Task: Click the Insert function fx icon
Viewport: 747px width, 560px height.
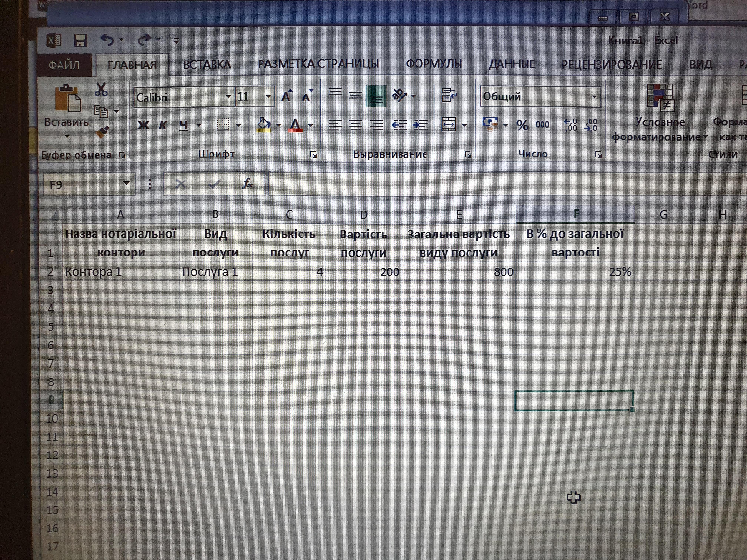Action: pos(248,184)
